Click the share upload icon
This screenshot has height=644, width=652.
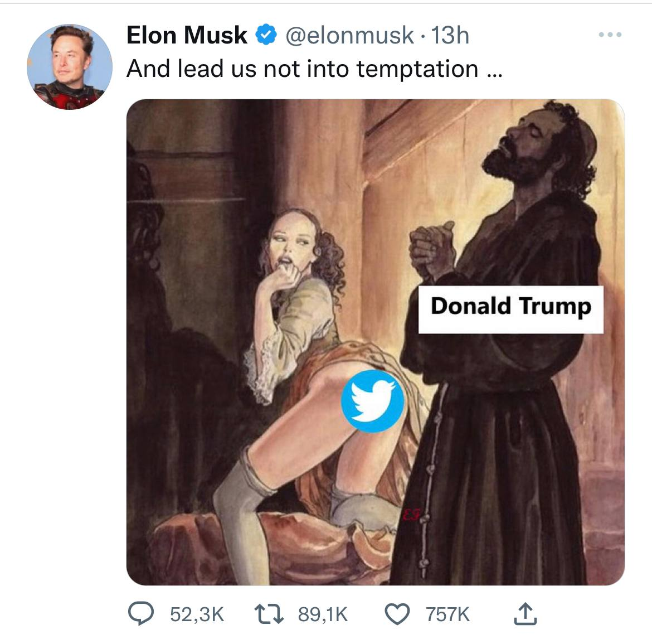[x=525, y=614]
